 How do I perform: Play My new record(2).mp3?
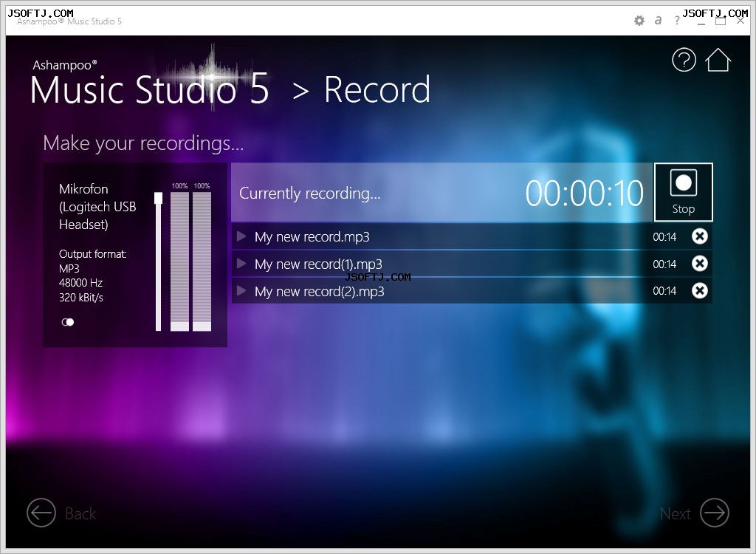click(241, 290)
